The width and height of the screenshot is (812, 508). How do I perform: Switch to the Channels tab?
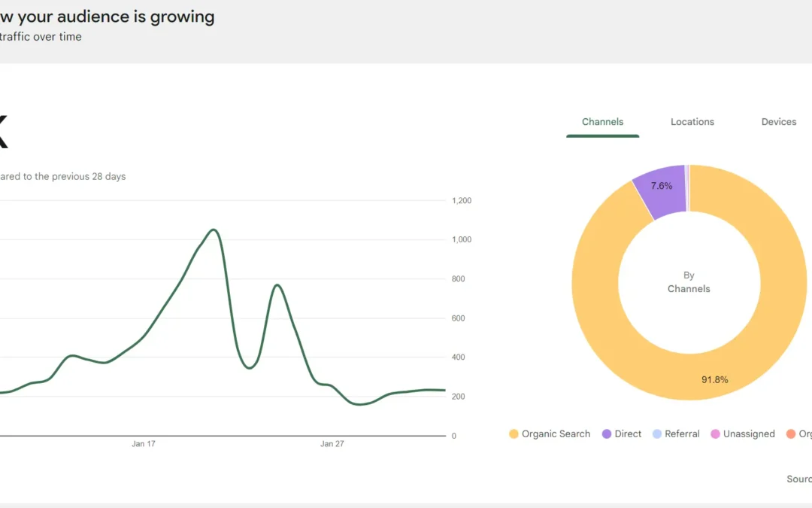[x=602, y=122]
